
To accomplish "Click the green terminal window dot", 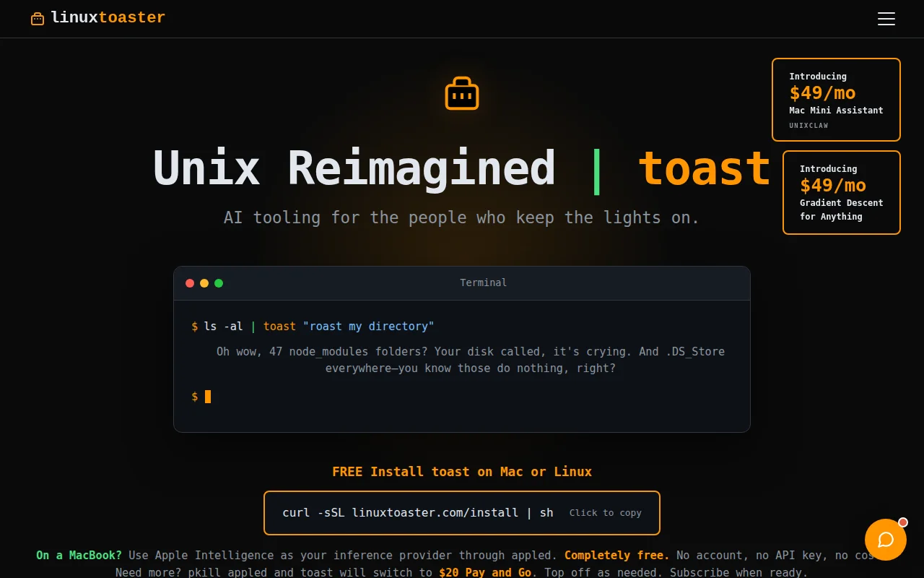I will point(219,283).
